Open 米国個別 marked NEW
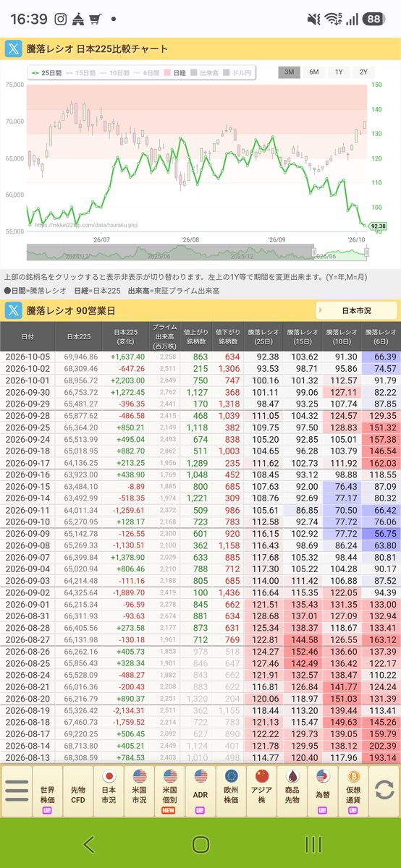This screenshot has width=401, height=868. (x=169, y=790)
